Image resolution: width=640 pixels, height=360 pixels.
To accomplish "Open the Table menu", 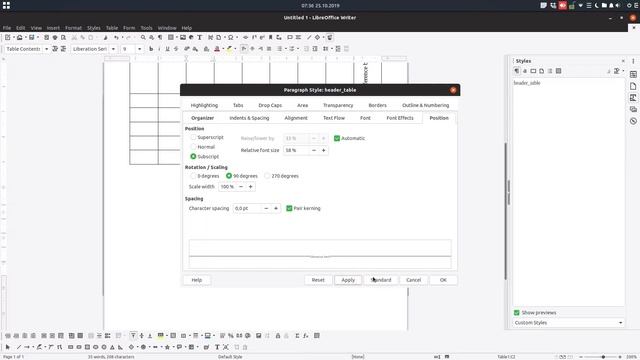I will (112, 28).
